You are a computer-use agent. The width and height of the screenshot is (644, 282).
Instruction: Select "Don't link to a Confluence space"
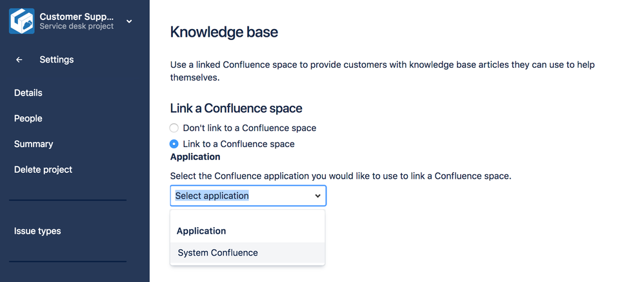point(174,128)
